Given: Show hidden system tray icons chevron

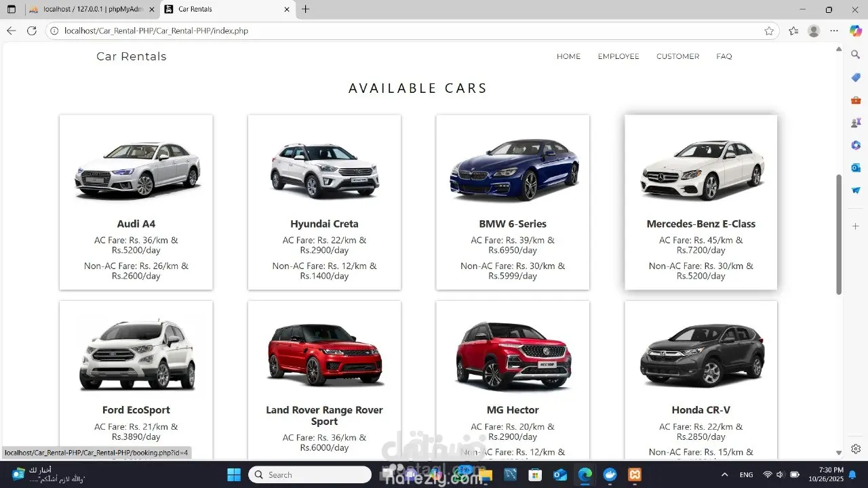Looking at the screenshot, I should 724,474.
